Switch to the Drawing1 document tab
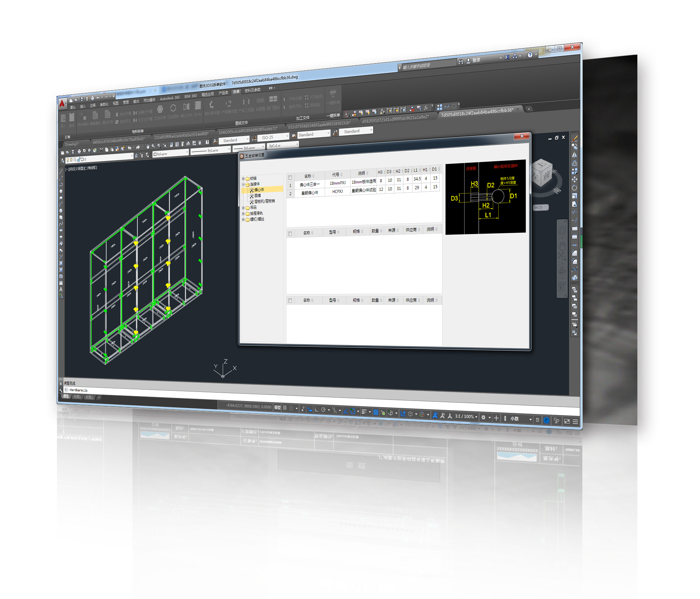This screenshot has height=599, width=700. coord(72,144)
